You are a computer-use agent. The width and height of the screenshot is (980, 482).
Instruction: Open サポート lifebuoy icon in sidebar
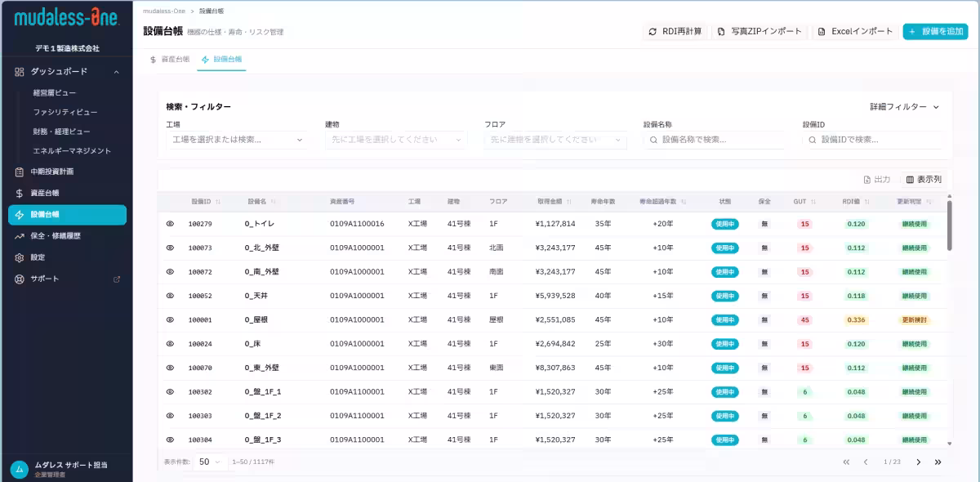pyautogui.click(x=20, y=279)
